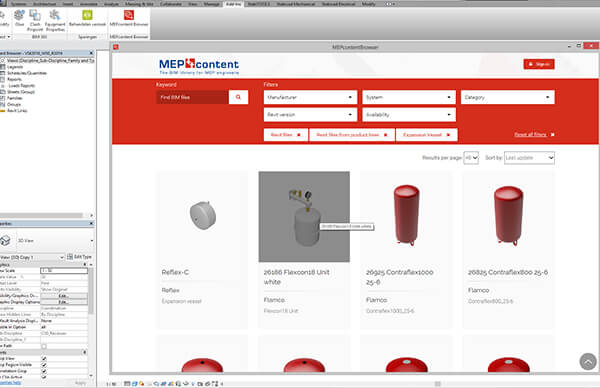Click the Edit Type icon
The height and width of the screenshot is (388, 600).
coord(70,257)
